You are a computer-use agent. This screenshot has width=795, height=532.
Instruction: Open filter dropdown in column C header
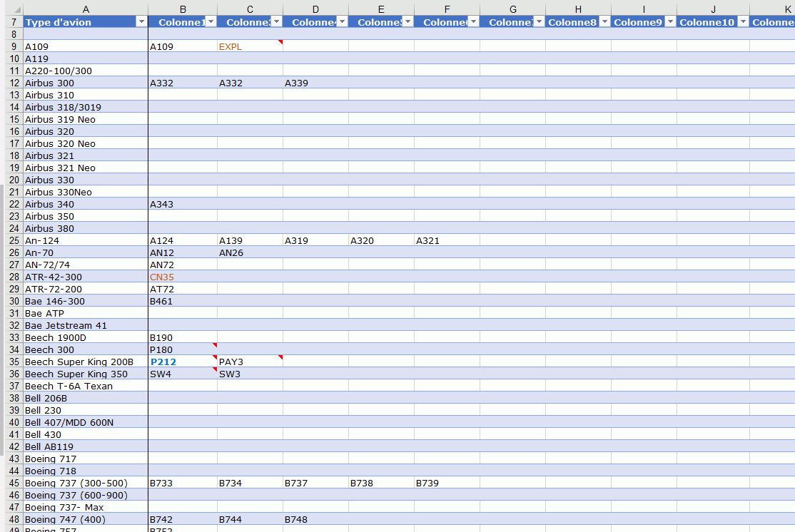pos(276,22)
